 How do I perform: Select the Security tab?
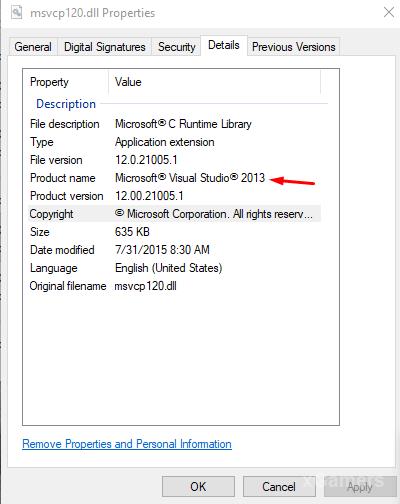pyautogui.click(x=176, y=47)
